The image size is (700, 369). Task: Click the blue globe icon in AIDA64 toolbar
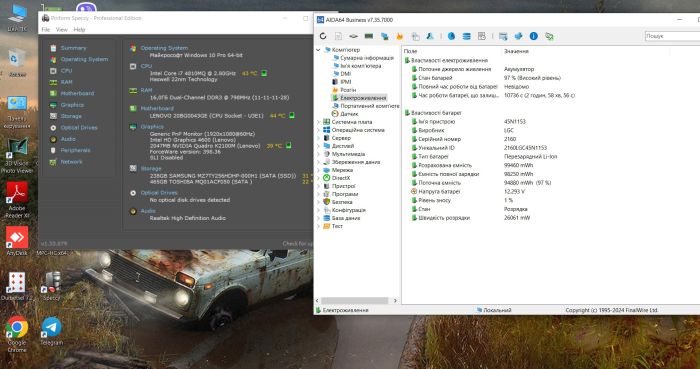pyautogui.click(x=451, y=36)
